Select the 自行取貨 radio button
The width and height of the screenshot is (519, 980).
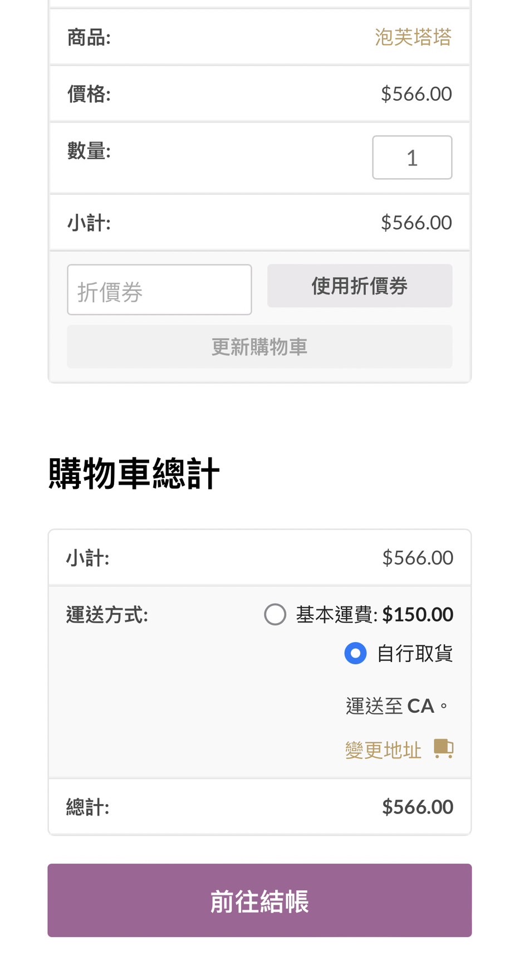click(355, 653)
